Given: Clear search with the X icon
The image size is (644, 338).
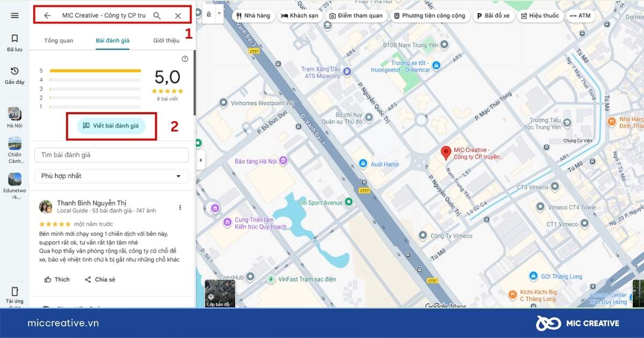Looking at the screenshot, I should pyautogui.click(x=178, y=16).
